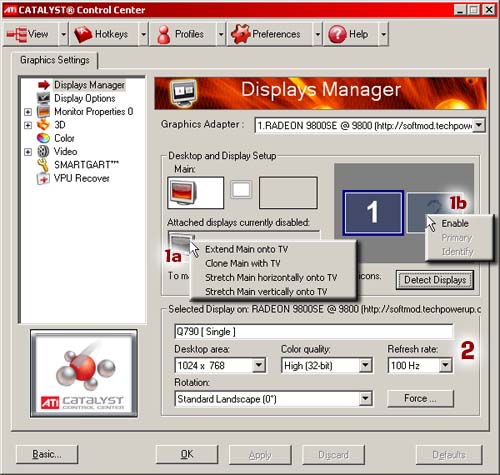The height and width of the screenshot is (475, 500).
Task: Close the Catalyst Control Center window
Action: [x=489, y=10]
